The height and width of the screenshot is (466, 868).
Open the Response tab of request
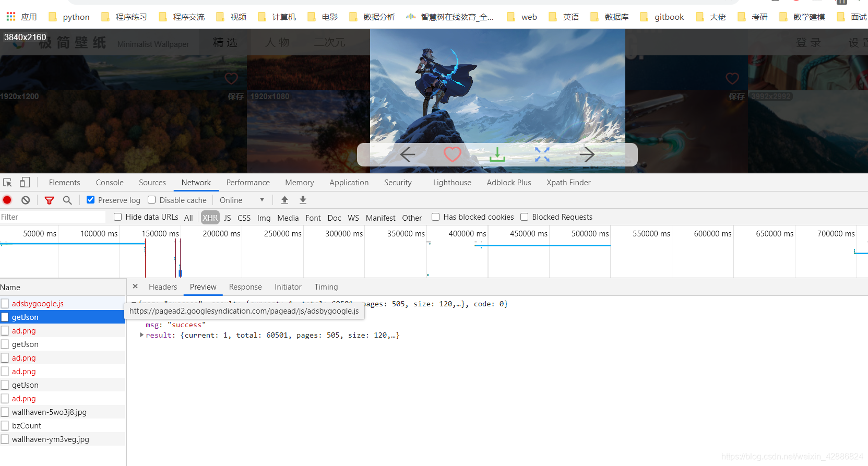click(245, 287)
